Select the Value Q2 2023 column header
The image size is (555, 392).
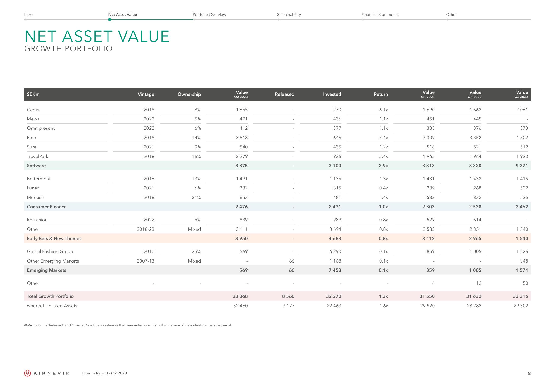241,94
